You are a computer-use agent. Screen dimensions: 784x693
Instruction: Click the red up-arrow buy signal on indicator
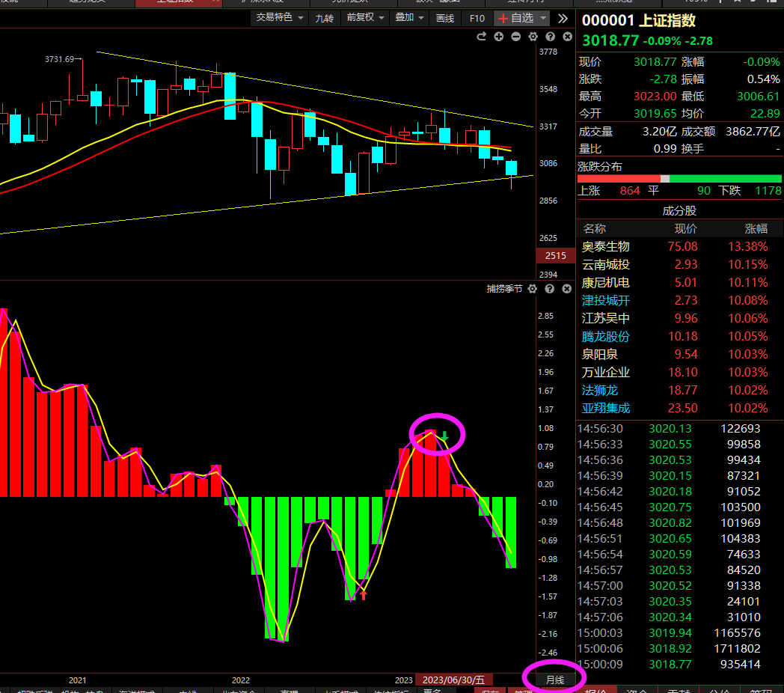364,595
